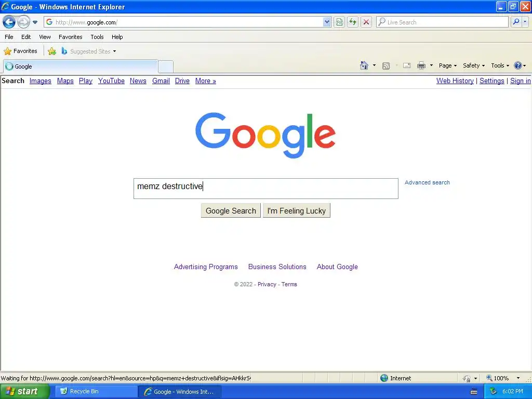The height and width of the screenshot is (399, 532).
Task: Open the Tools menu in menu bar
Action: pyautogui.click(x=97, y=37)
